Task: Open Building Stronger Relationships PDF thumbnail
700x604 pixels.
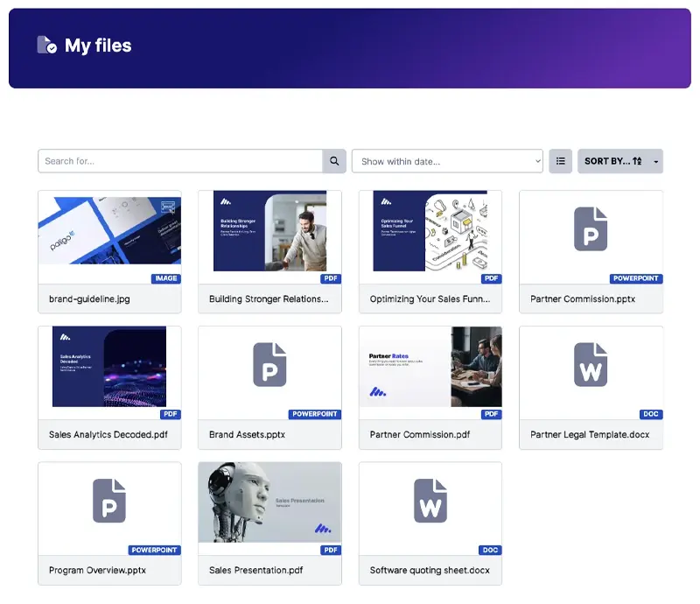Action: (x=269, y=231)
